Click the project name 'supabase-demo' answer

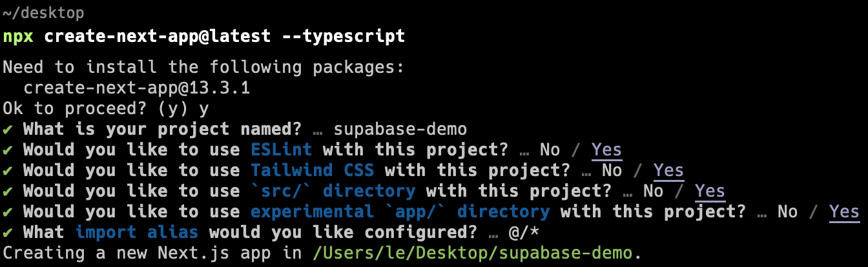tap(400, 129)
